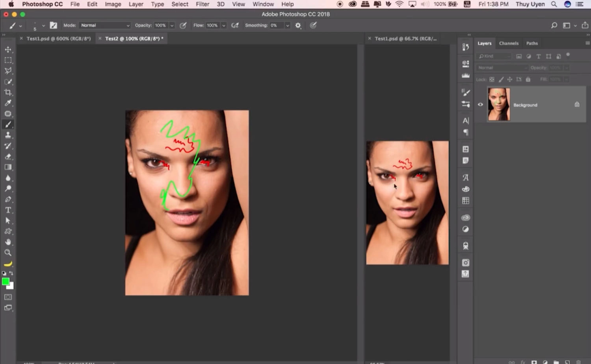Toggle Quick Mask mode
Viewport: 591px width, 364px height.
tap(8, 297)
